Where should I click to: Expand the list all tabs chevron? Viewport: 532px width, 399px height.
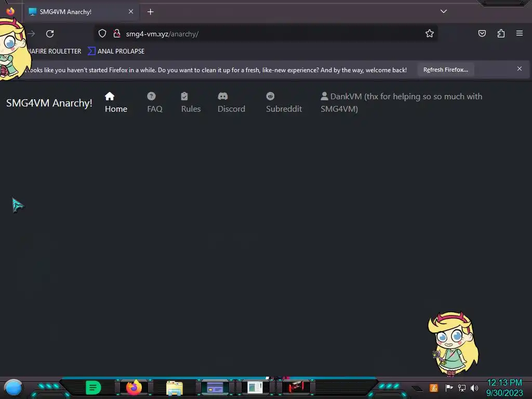point(444,11)
